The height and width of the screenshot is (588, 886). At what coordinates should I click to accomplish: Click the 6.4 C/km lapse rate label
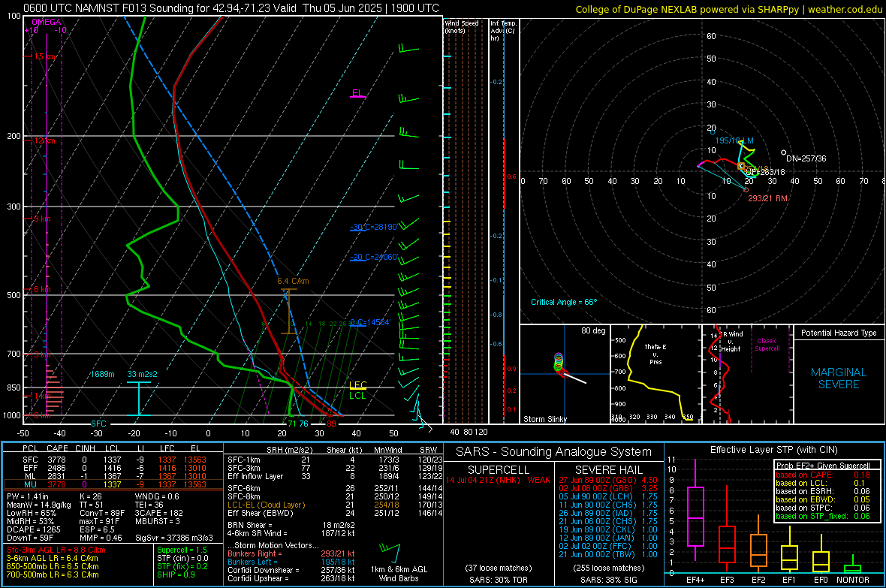[x=293, y=281]
